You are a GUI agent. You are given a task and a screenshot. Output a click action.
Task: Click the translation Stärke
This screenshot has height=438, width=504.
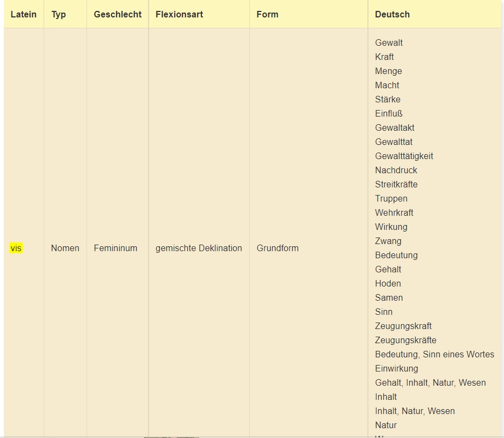point(388,99)
